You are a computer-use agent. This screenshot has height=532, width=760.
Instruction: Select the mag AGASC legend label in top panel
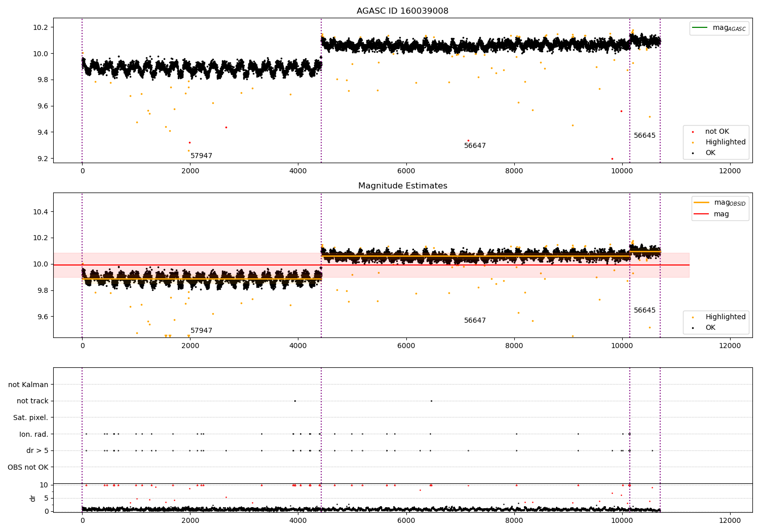pyautogui.click(x=729, y=28)
